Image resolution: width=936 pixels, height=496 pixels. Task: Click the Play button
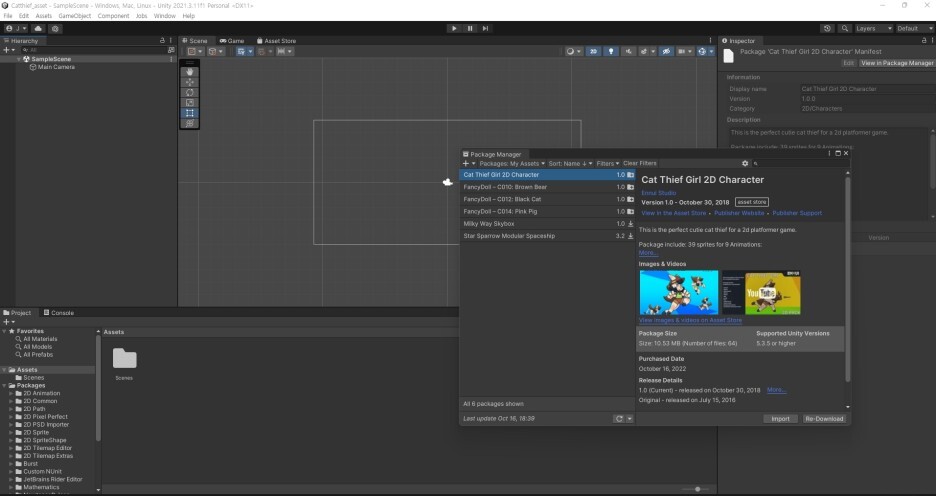(454, 28)
